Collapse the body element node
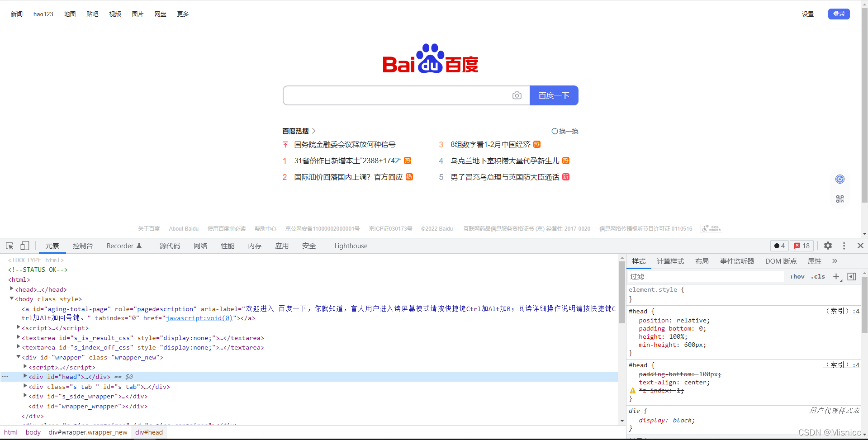This screenshot has width=868, height=440. click(x=12, y=298)
